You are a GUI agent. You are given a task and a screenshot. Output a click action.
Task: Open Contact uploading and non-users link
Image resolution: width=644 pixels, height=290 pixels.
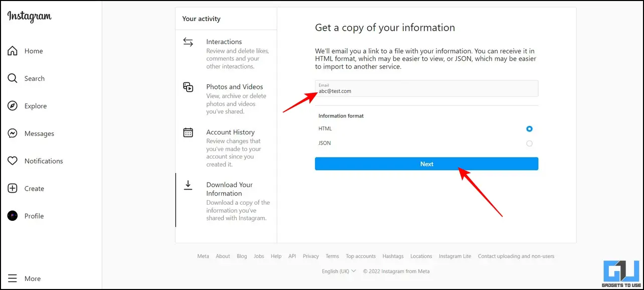click(x=516, y=256)
